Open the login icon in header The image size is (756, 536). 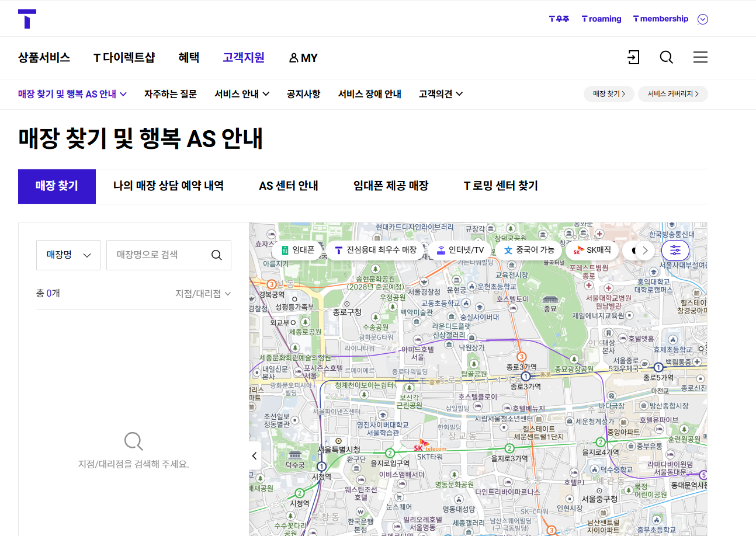(x=633, y=57)
